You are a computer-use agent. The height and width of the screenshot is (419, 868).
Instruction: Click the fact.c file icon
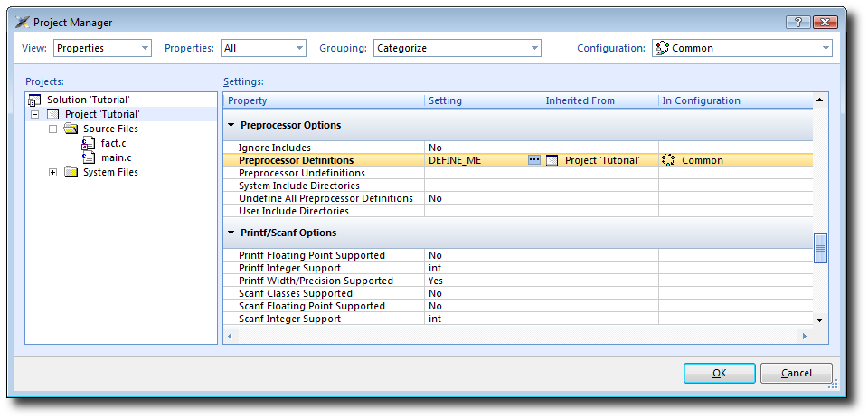click(x=89, y=143)
